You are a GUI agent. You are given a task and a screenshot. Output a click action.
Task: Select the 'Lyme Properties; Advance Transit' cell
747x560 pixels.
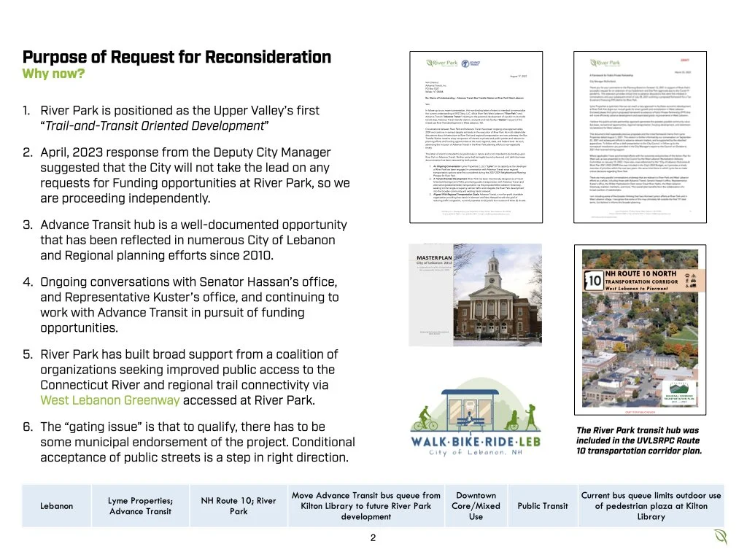point(141,506)
